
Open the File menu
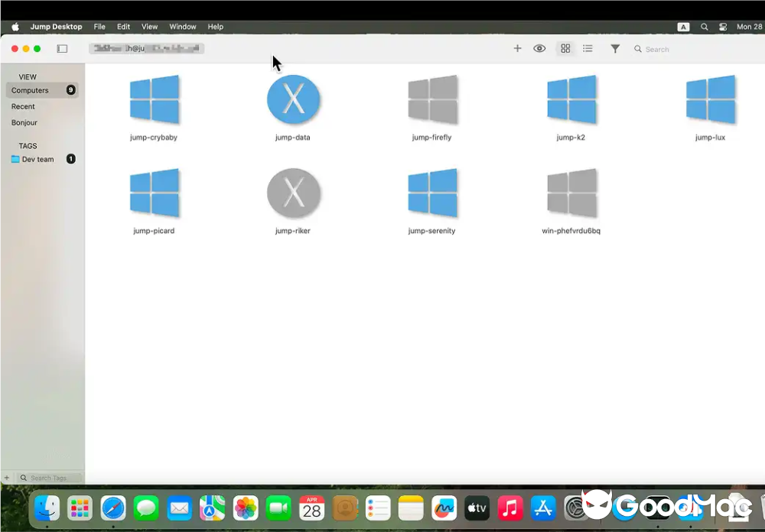point(99,27)
